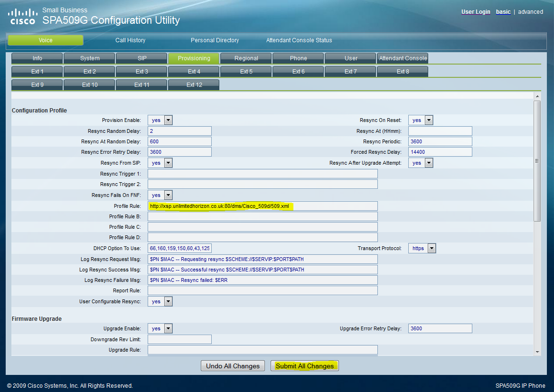The height and width of the screenshot is (392, 554).
Task: Click the Resync At (HHmm) field
Action: (x=440, y=131)
